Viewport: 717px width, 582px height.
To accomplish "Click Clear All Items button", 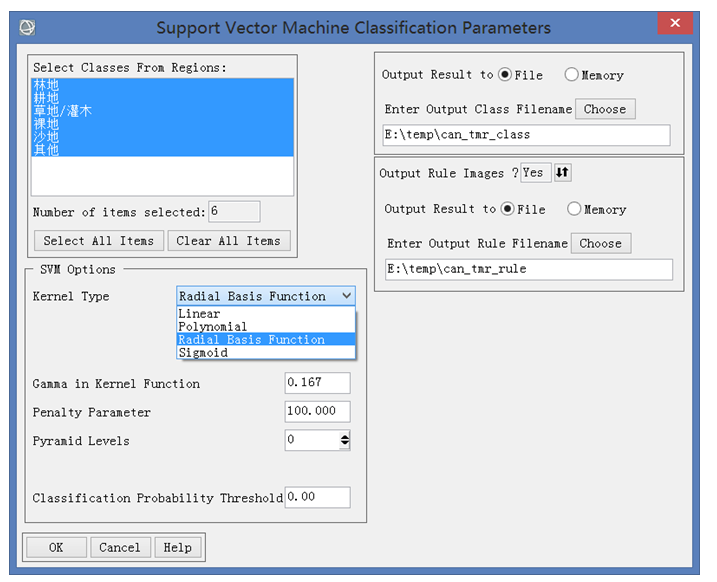I will pyautogui.click(x=229, y=240).
